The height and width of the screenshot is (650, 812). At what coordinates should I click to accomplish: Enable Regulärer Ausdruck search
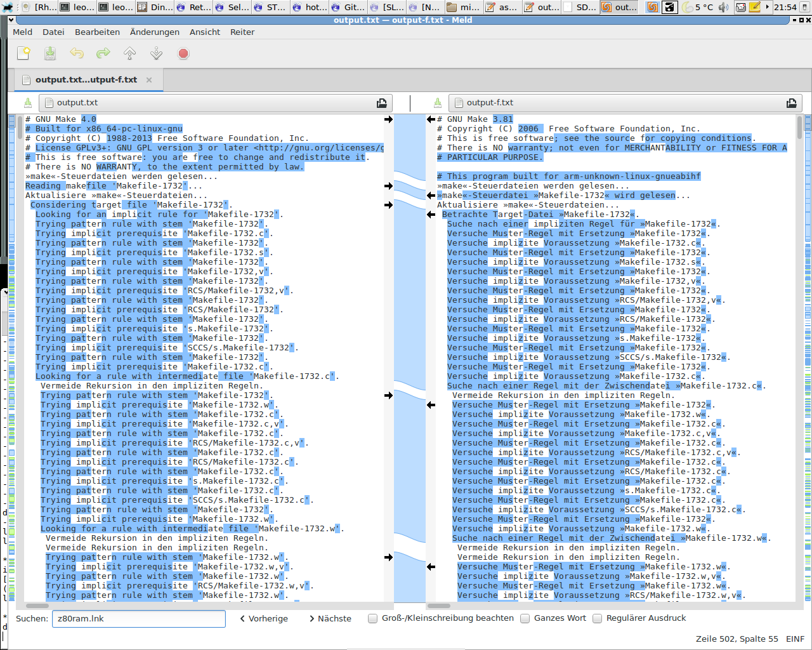597,618
